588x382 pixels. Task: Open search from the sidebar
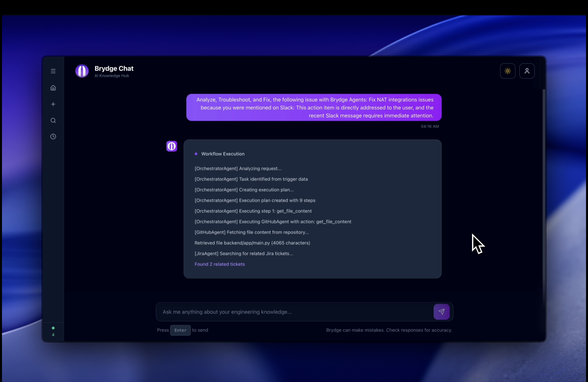(53, 121)
